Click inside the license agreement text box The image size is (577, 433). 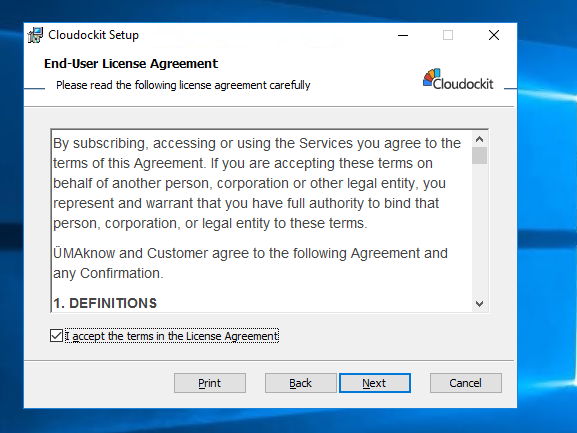(262, 221)
